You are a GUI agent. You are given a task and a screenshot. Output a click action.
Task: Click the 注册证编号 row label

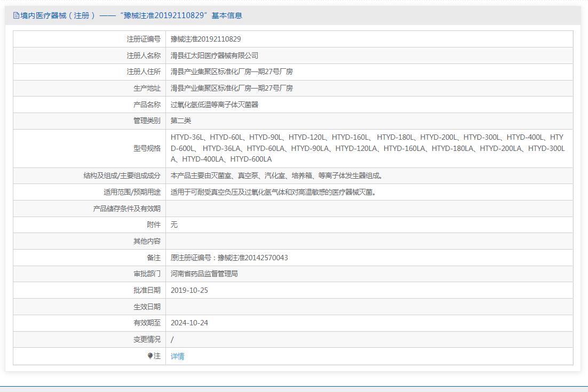pos(143,39)
